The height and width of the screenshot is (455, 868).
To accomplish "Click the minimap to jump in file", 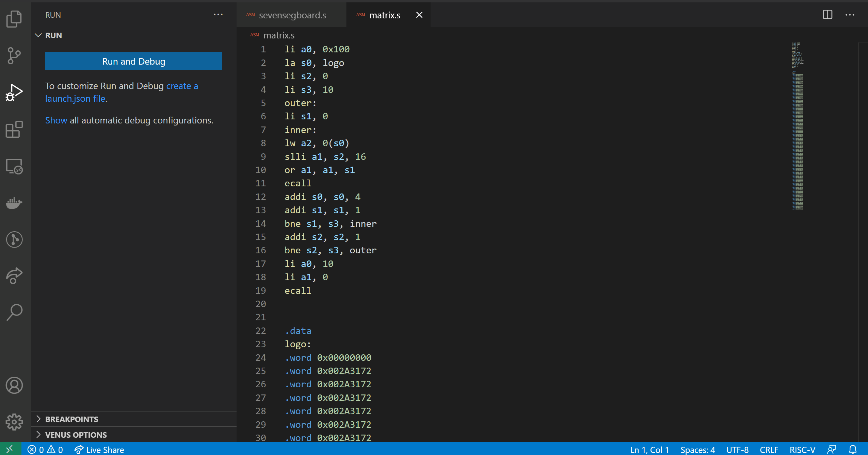I will [x=798, y=136].
